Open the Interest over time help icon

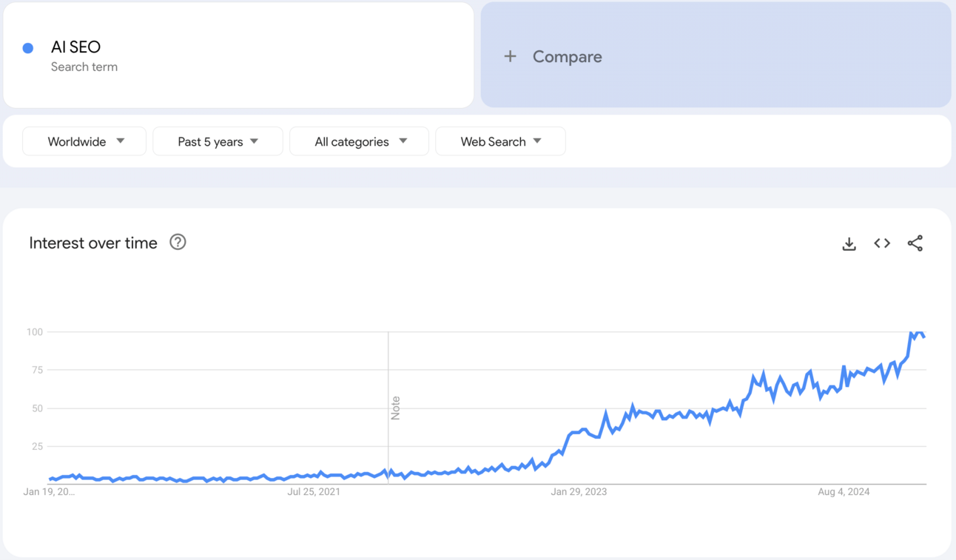(x=178, y=242)
